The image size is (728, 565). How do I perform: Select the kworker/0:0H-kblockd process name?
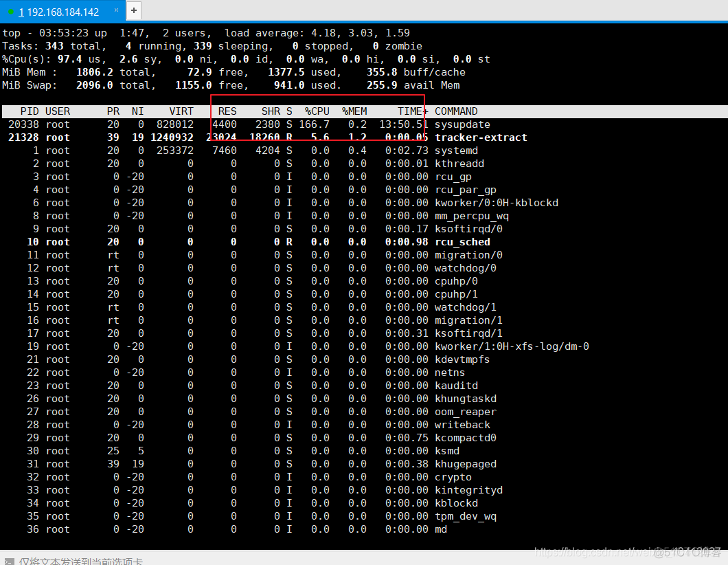[497, 203]
